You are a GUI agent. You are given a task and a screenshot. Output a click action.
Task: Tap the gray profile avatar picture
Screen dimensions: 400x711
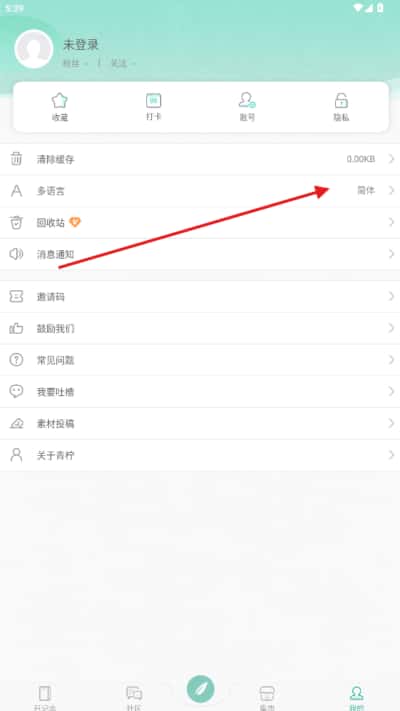point(34,49)
